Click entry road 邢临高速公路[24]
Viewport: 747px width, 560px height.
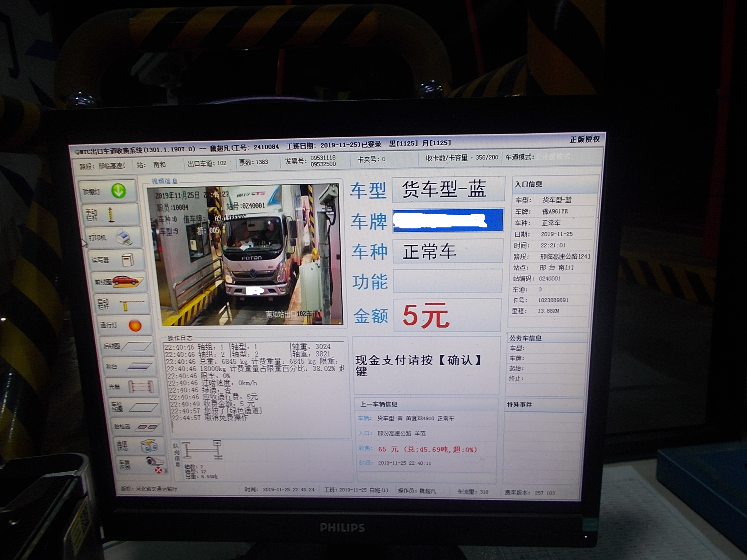565,257
